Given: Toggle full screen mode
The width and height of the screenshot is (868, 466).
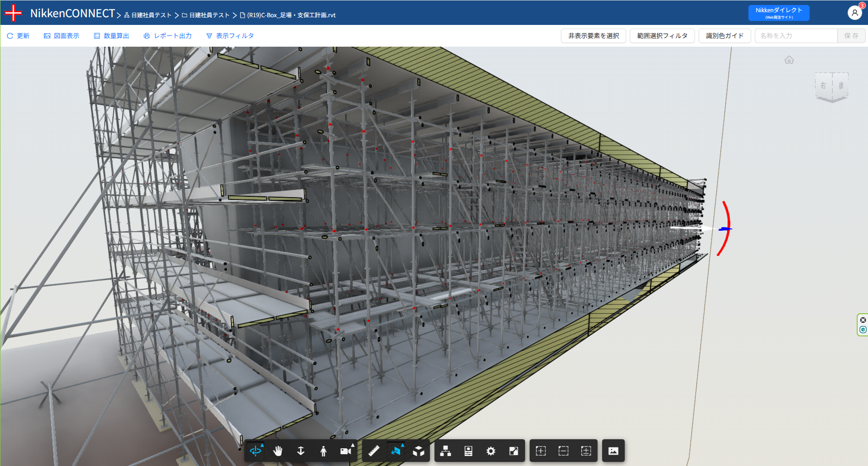Looking at the screenshot, I should (x=513, y=451).
